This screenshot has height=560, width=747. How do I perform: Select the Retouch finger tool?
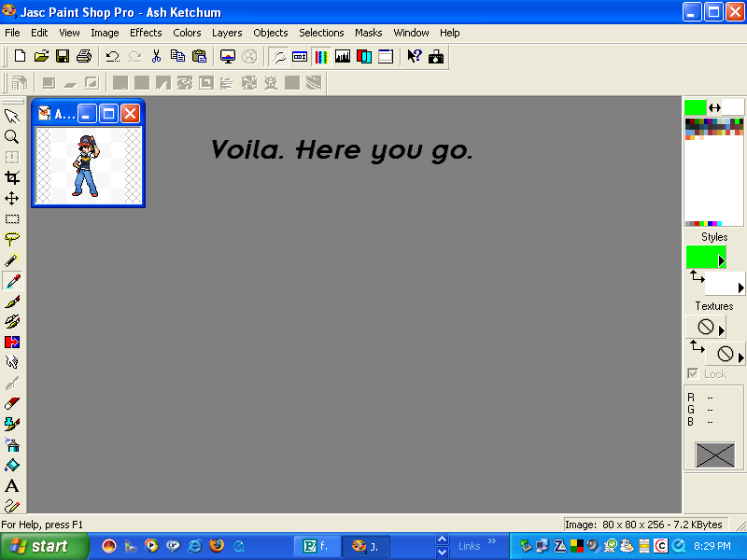12,363
